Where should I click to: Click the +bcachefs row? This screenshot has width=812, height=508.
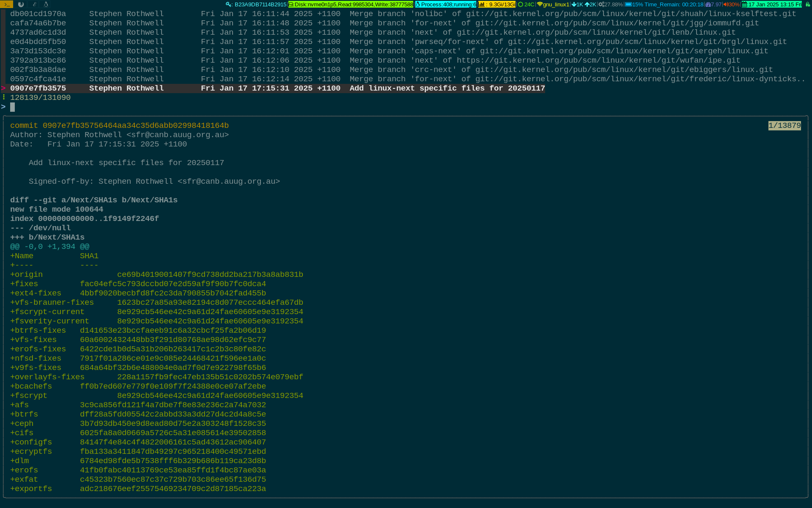click(138, 386)
